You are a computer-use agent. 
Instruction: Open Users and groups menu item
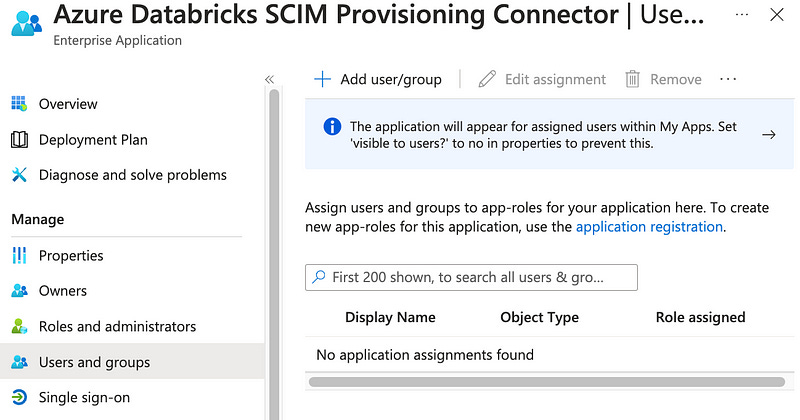(x=94, y=362)
